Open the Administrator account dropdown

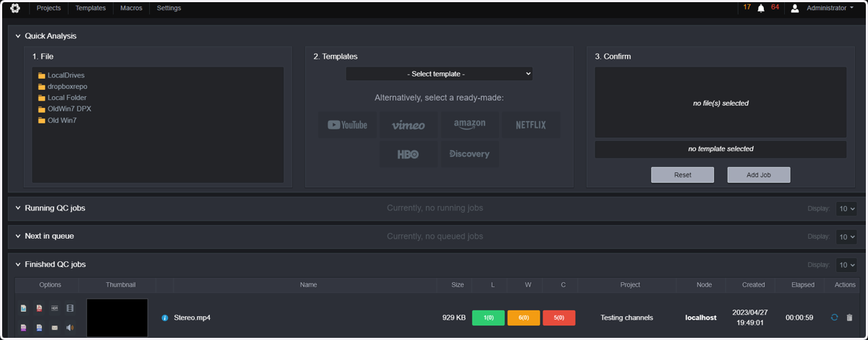coord(830,9)
